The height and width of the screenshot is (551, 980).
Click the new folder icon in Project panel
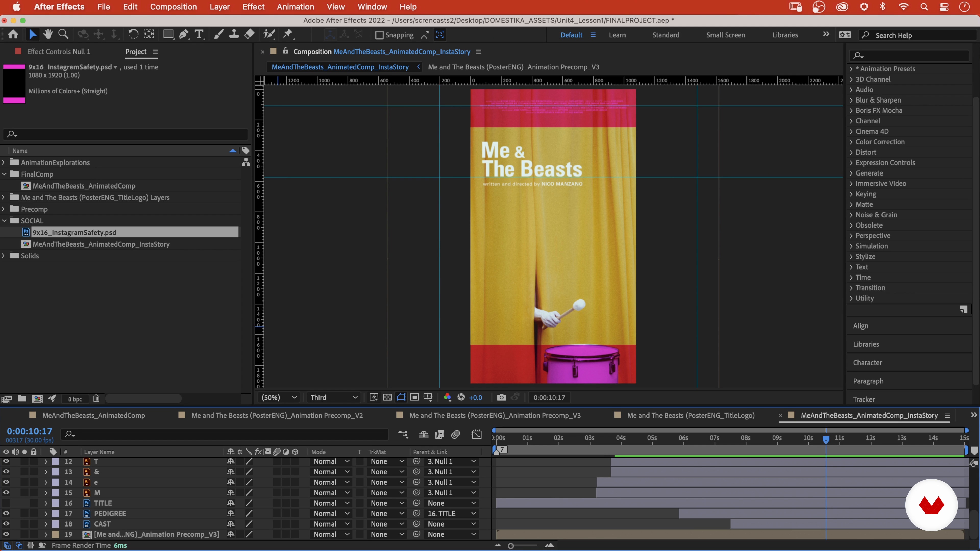tap(22, 398)
